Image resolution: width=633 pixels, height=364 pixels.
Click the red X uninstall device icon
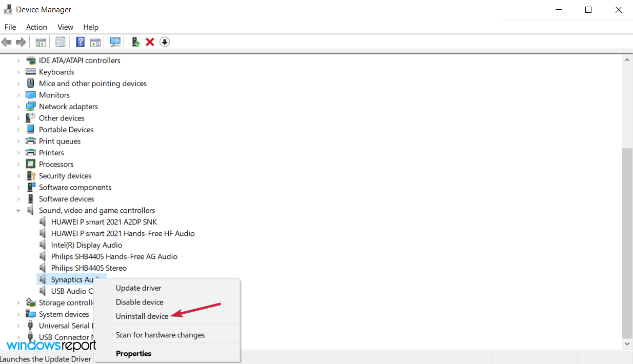(150, 42)
